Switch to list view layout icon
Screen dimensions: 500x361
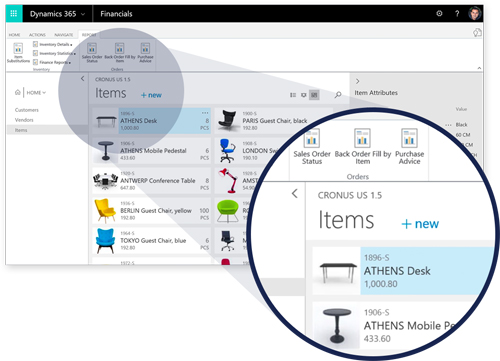pyautogui.click(x=293, y=95)
